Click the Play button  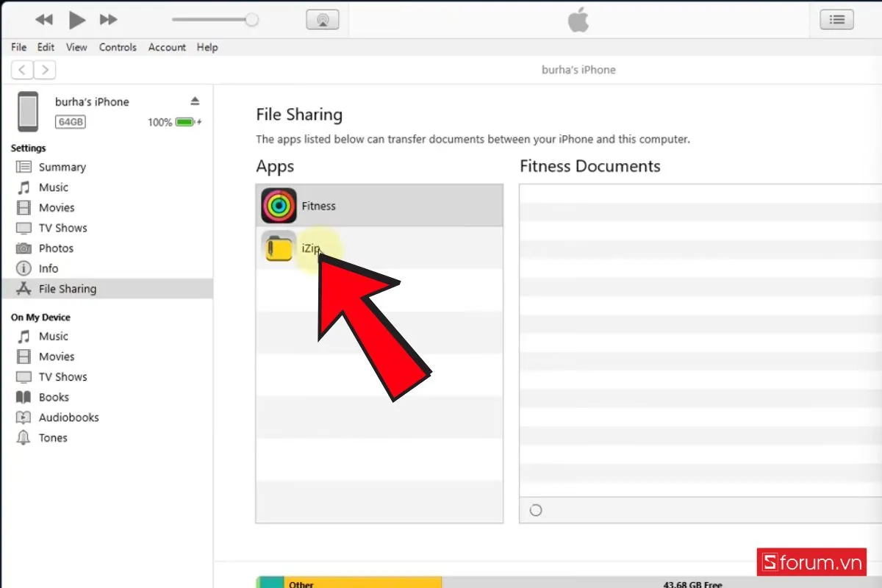(76, 20)
